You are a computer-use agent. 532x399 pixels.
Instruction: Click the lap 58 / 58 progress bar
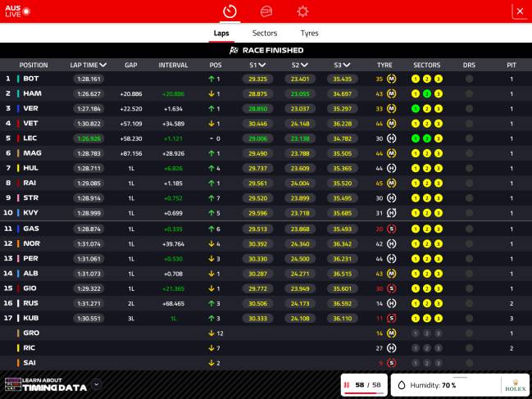(x=364, y=393)
